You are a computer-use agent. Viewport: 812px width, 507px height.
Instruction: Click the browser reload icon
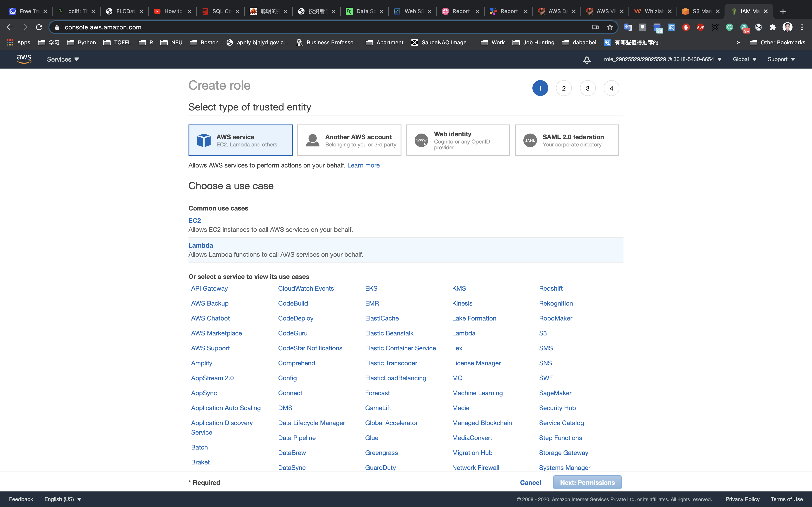[x=39, y=27]
